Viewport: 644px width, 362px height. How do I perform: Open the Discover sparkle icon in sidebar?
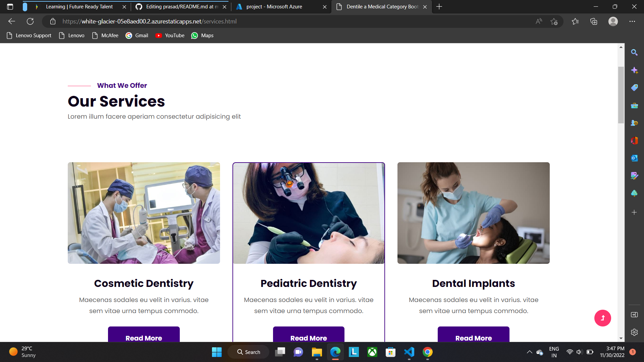coord(634,70)
